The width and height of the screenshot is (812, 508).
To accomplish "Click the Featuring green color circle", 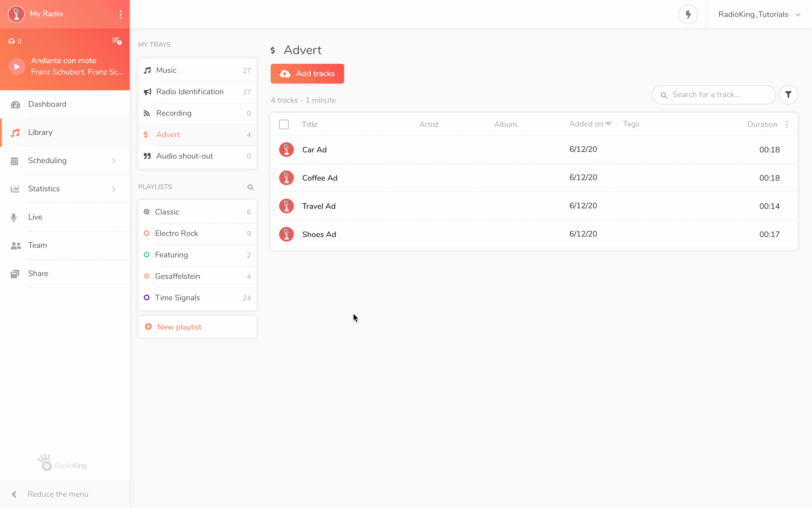I will pos(147,255).
